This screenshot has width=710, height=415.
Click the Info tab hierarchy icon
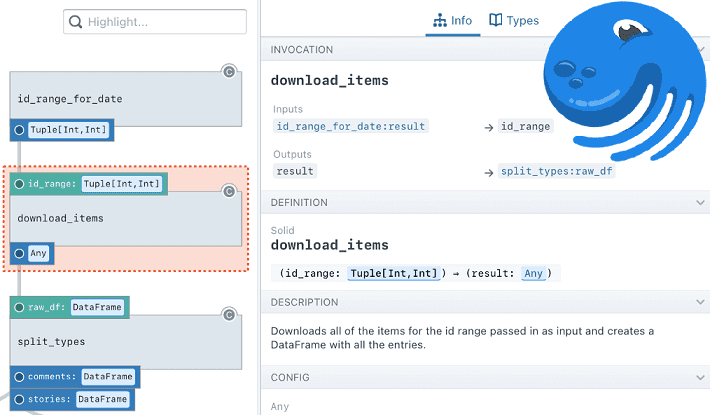pos(440,20)
